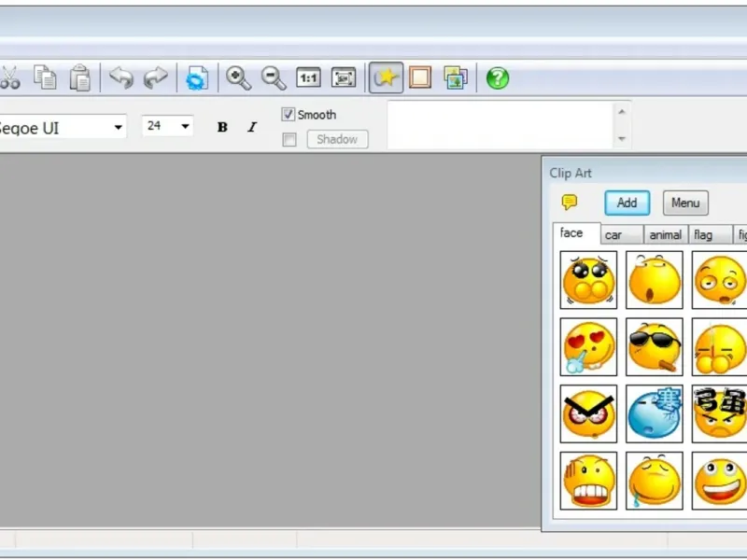This screenshot has width=747, height=560.
Task: Select the heart-eyes emoticon
Action: 588,347
